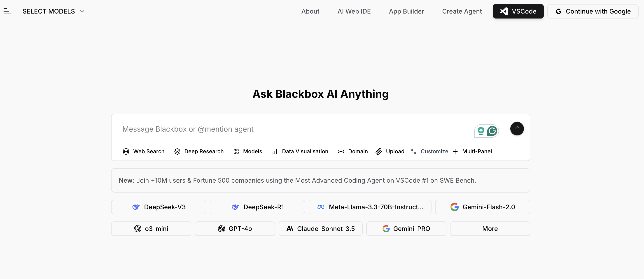Select DeepSeek-R1 model
644x279 pixels.
coord(257,207)
